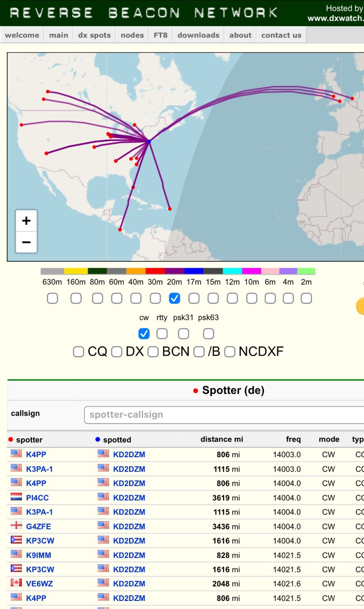Uncheck the 20m band checkbox

pyautogui.click(x=174, y=298)
